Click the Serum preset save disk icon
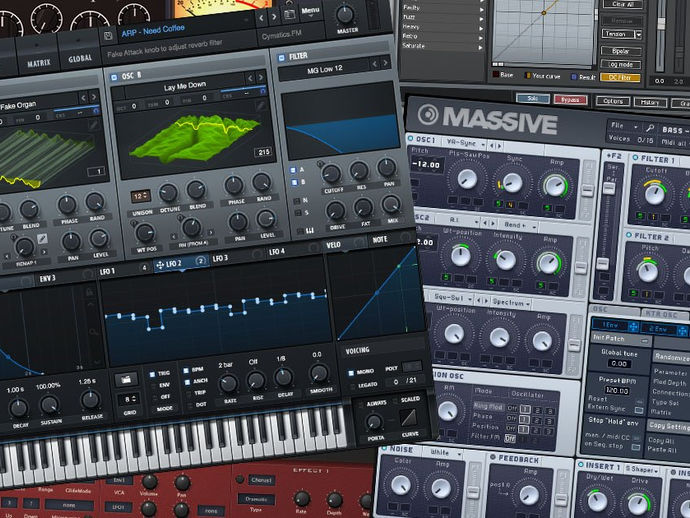The width and height of the screenshot is (690, 518). click(108, 36)
